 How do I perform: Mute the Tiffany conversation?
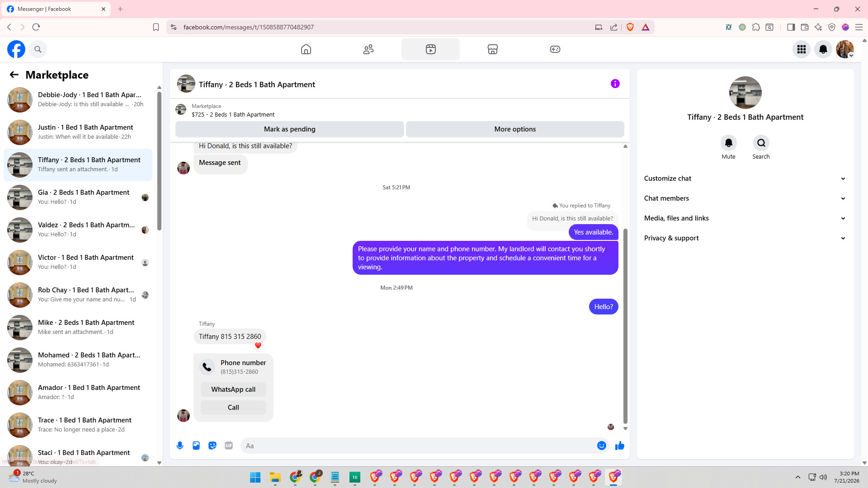(x=729, y=143)
